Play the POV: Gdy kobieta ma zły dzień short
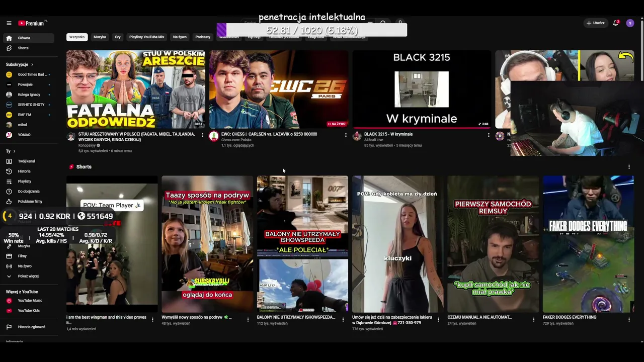This screenshot has height=362, width=644. click(397, 244)
